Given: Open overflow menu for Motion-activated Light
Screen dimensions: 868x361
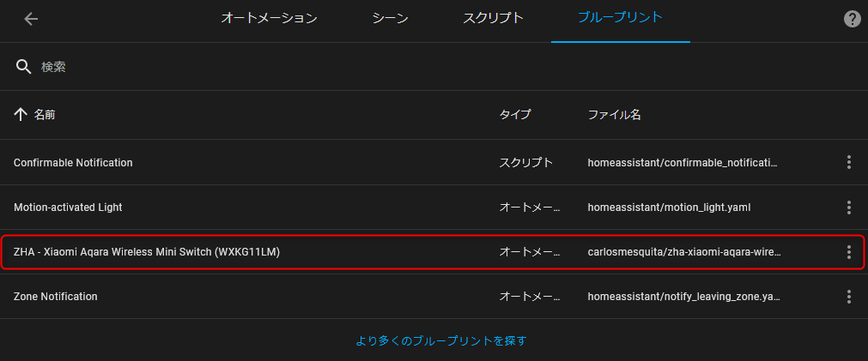Looking at the screenshot, I should (848, 208).
